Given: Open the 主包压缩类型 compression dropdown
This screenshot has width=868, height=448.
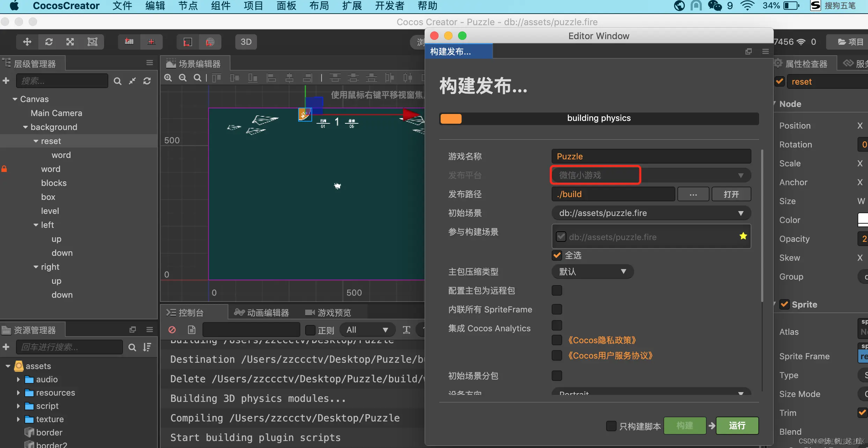Looking at the screenshot, I should (592, 272).
